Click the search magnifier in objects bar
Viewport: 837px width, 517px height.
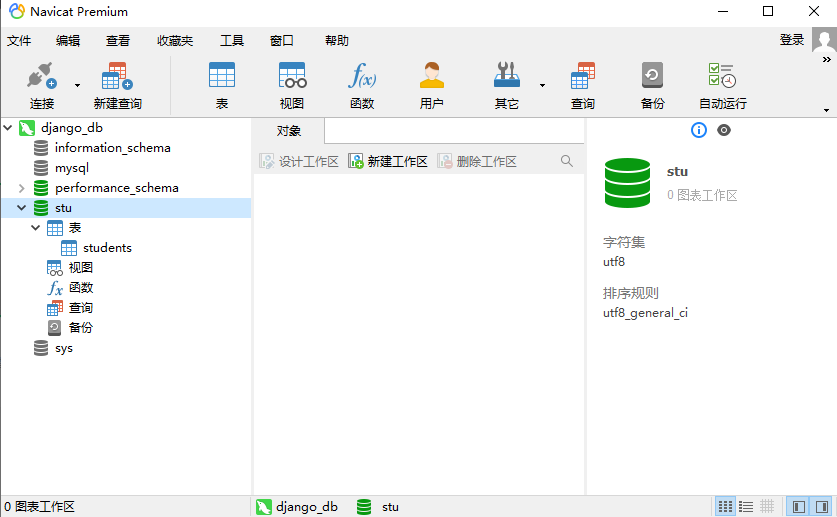(567, 161)
